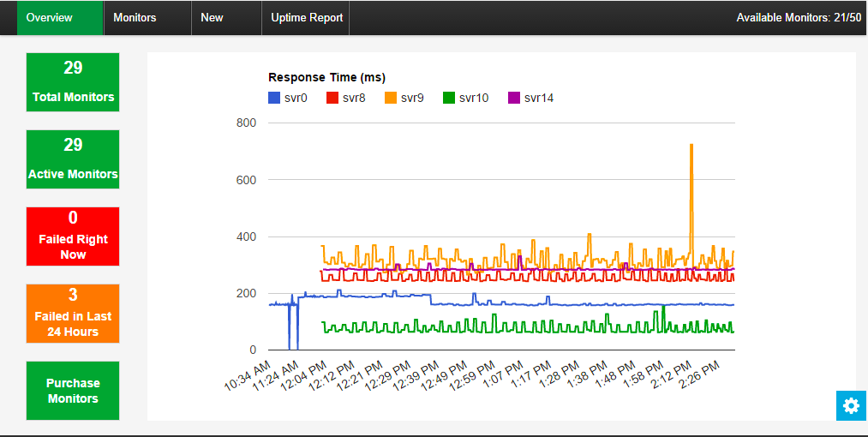Viewport: 868px width, 437px height.
Task: Click the blue svr0 legend swatch
Action: 274,99
